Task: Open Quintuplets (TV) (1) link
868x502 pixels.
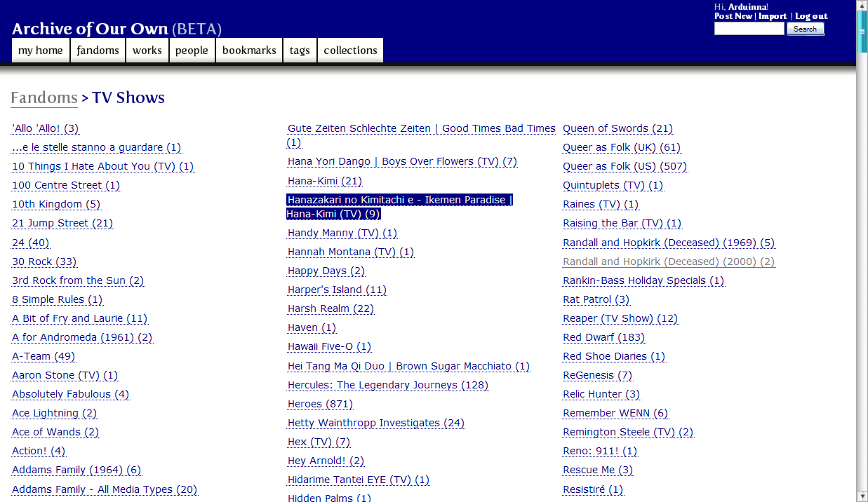Action: (x=613, y=185)
